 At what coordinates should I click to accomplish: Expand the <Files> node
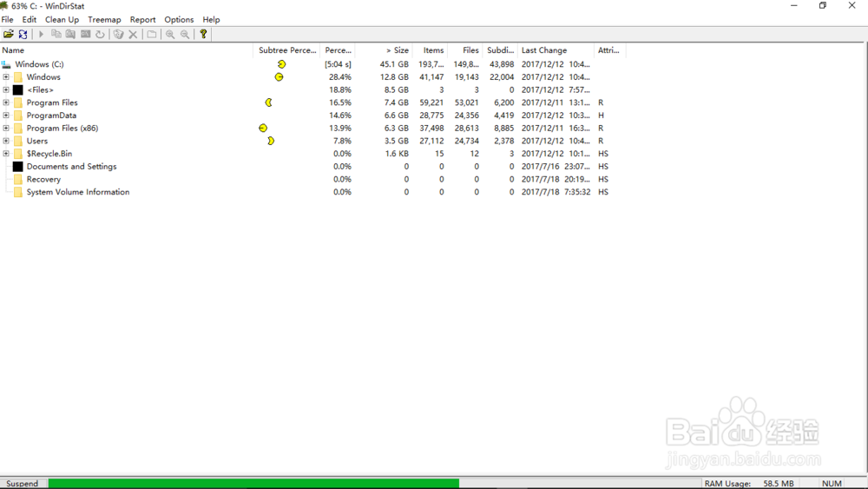(x=6, y=89)
